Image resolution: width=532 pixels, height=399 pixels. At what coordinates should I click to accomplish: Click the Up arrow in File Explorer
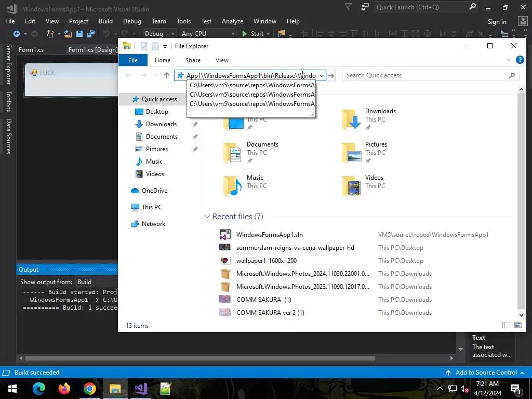pyautogui.click(x=167, y=75)
